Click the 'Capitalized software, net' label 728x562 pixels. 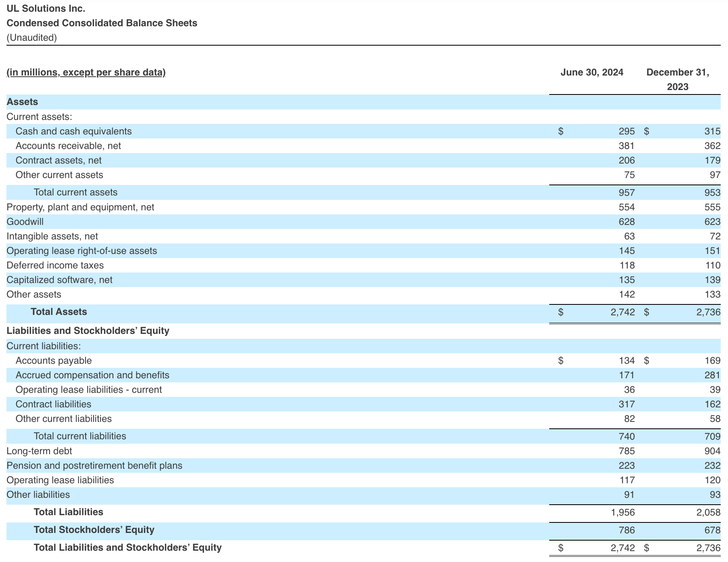tap(60, 280)
